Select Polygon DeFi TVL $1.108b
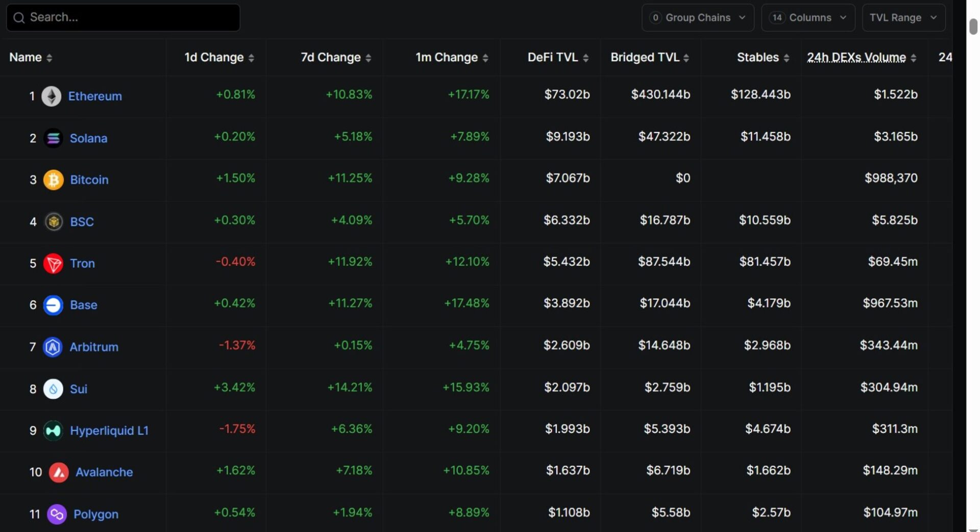Image resolution: width=980 pixels, height=532 pixels. [569, 512]
